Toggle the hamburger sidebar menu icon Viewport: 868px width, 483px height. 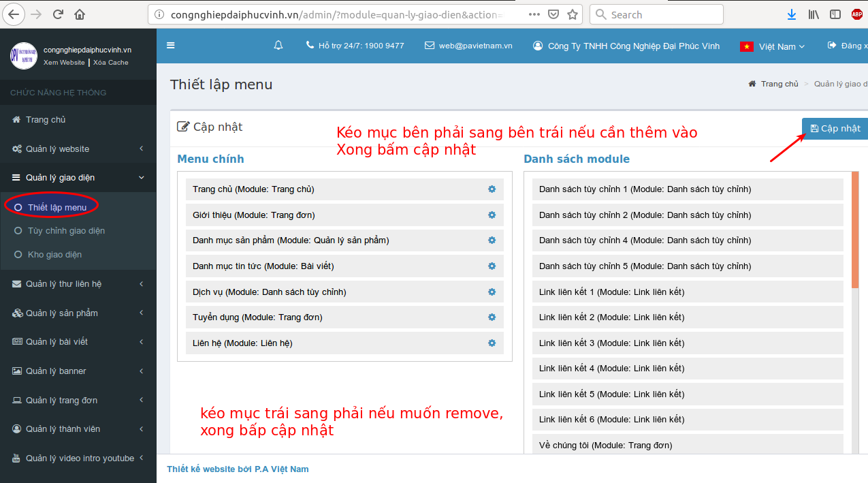pos(171,46)
